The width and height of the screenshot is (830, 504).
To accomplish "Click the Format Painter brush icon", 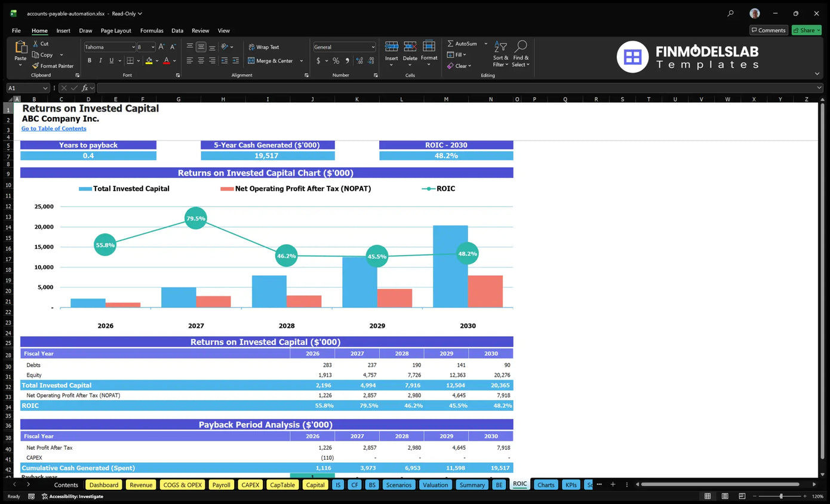I will coord(36,66).
